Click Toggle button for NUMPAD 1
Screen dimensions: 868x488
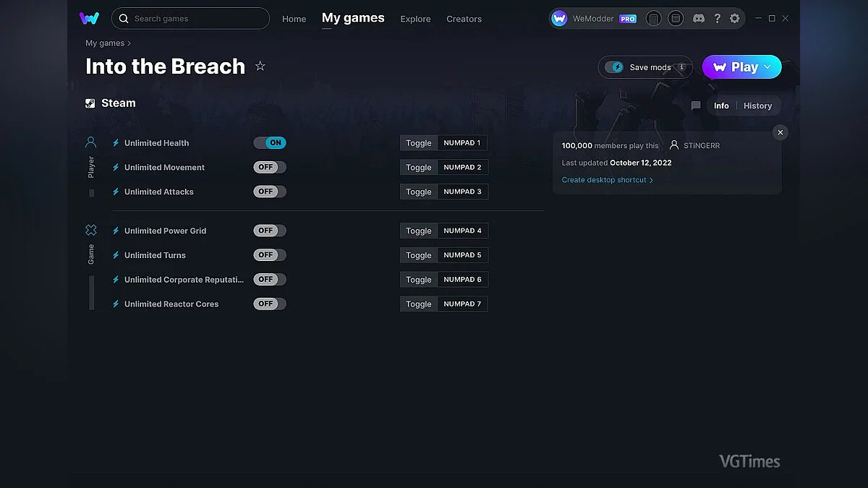[419, 143]
